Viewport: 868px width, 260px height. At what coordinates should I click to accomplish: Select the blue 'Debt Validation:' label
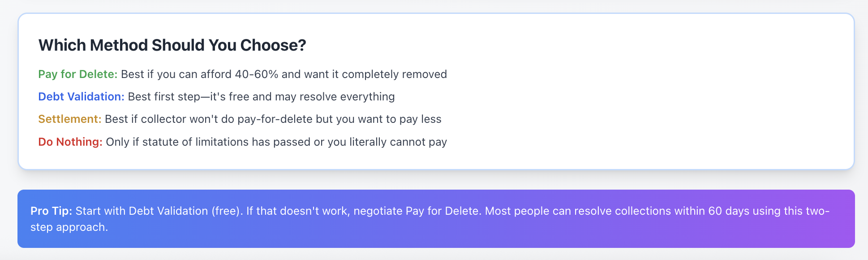coord(82,96)
